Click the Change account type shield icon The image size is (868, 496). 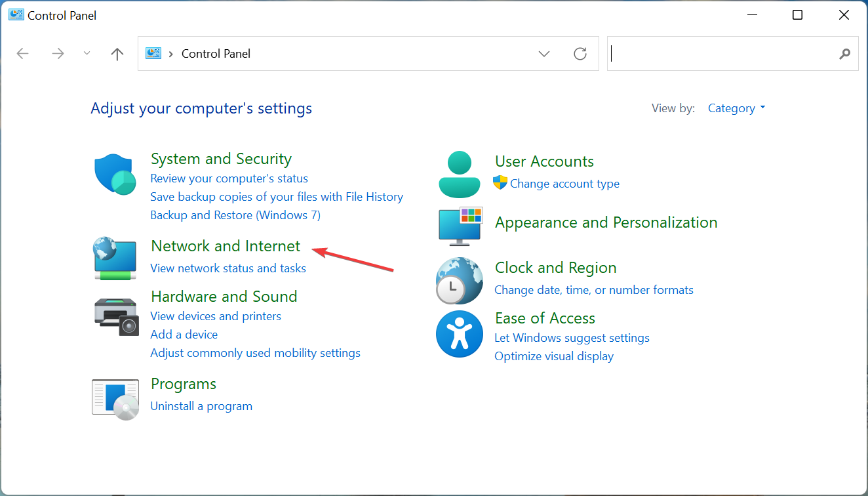501,184
